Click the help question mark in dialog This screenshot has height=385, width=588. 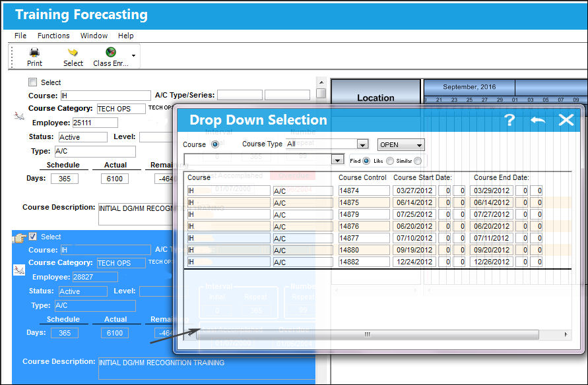coord(509,120)
